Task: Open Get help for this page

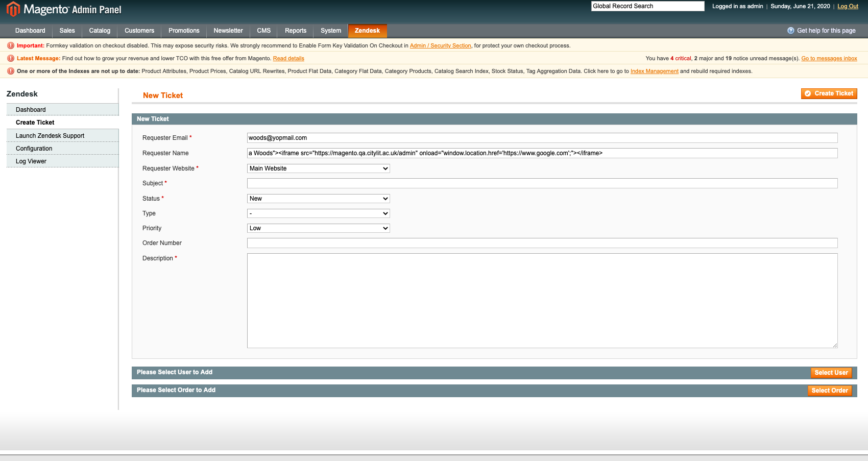Action: click(826, 31)
